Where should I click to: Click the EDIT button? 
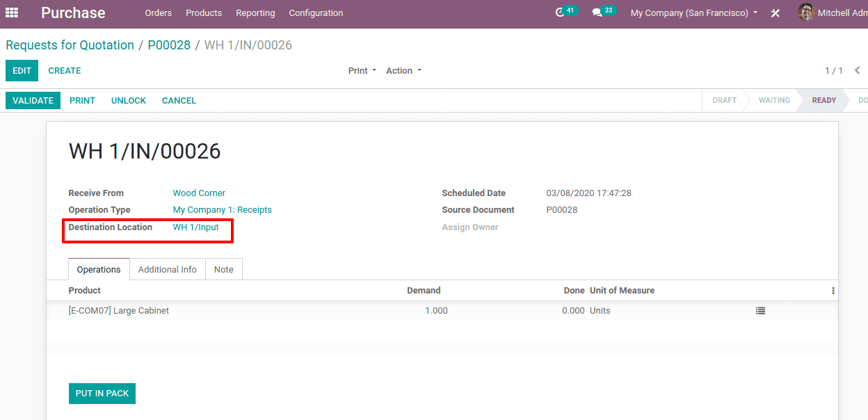coord(22,71)
